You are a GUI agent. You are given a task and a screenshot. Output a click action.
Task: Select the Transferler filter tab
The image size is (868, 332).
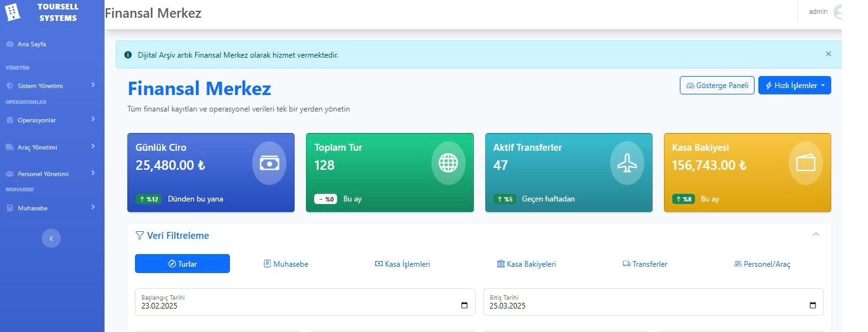pos(645,264)
